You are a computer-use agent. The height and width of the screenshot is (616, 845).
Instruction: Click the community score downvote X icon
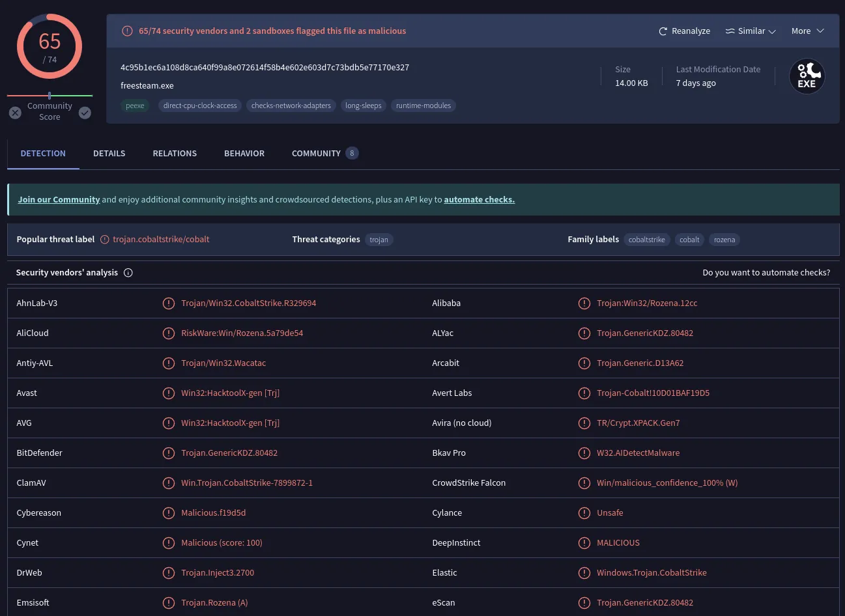15,113
